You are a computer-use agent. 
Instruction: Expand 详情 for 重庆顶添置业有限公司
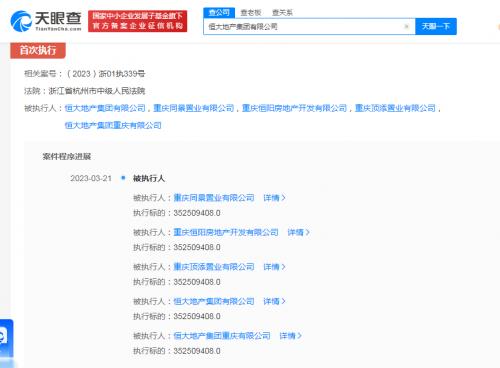tap(274, 267)
